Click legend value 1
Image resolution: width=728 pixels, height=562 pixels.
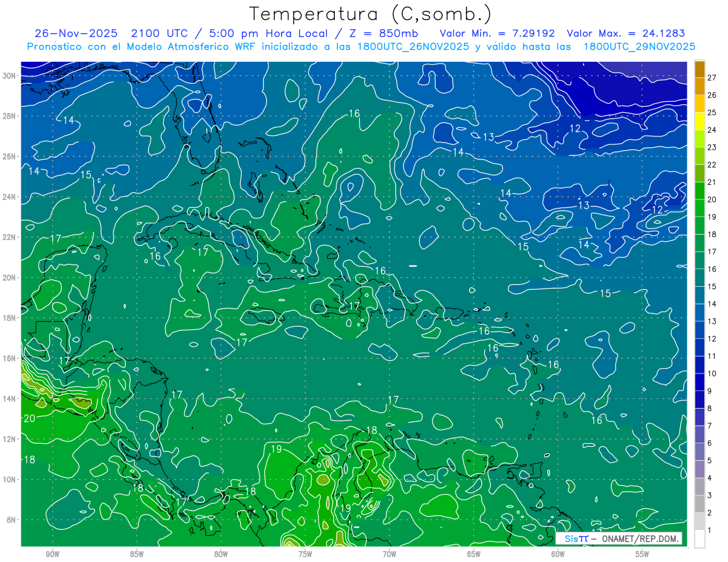tap(709, 530)
